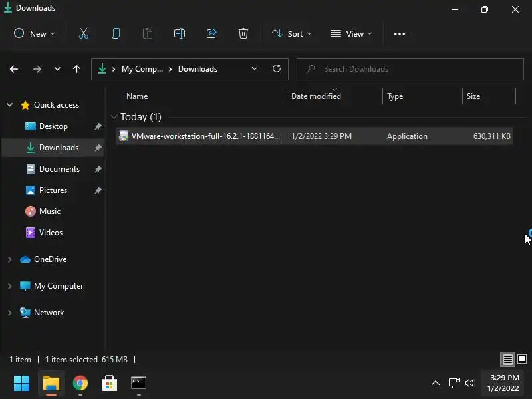Click pin icon beside Pictures
Image resolution: width=532 pixels, height=399 pixels.
click(x=98, y=190)
